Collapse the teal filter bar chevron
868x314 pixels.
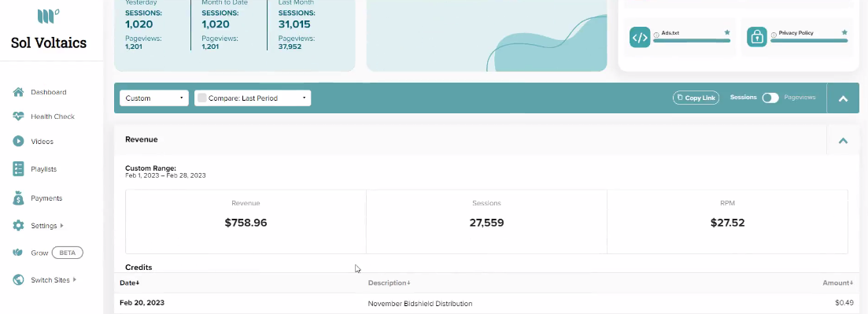pyautogui.click(x=843, y=98)
